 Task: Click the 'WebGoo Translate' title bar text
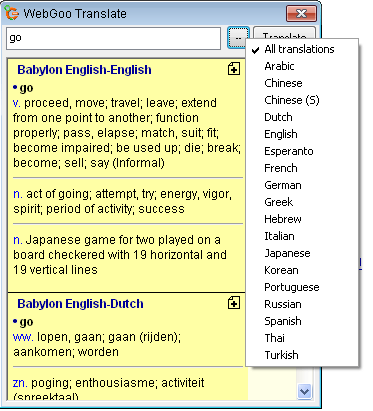point(75,14)
